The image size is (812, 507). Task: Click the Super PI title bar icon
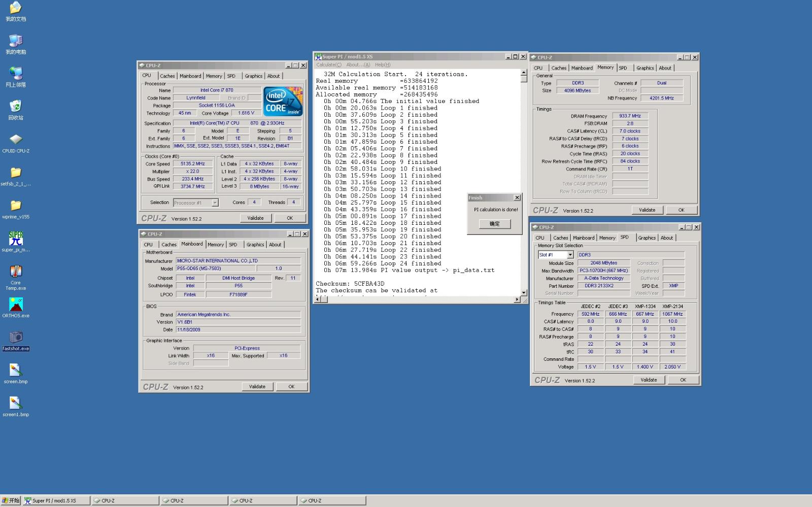tap(318, 56)
